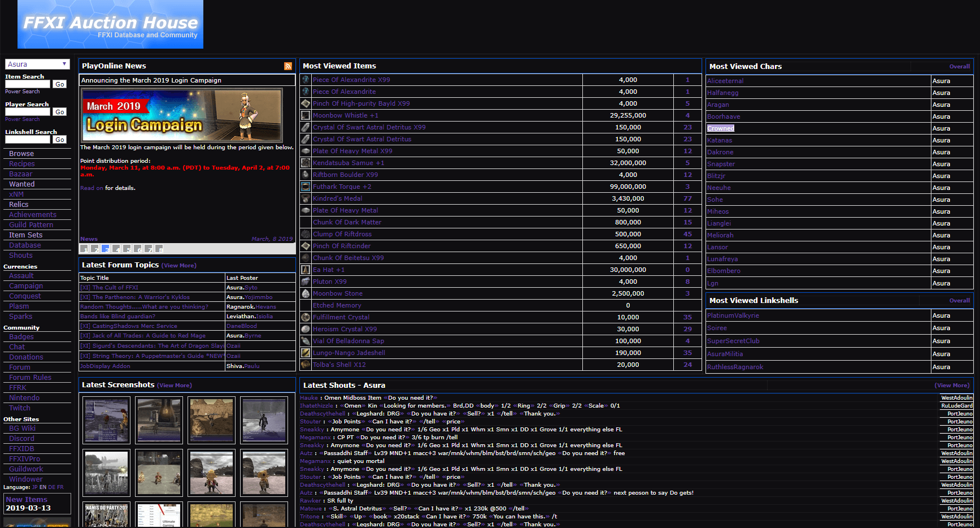Screen dimensions: 980x528
Task: Click the FFXI Auction House logo banner
Action: point(110,24)
